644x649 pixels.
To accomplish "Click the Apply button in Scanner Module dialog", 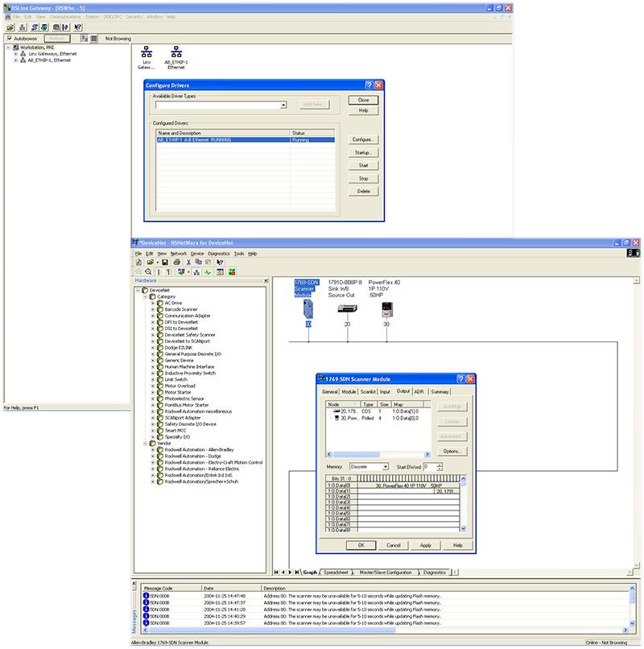I will [x=425, y=545].
